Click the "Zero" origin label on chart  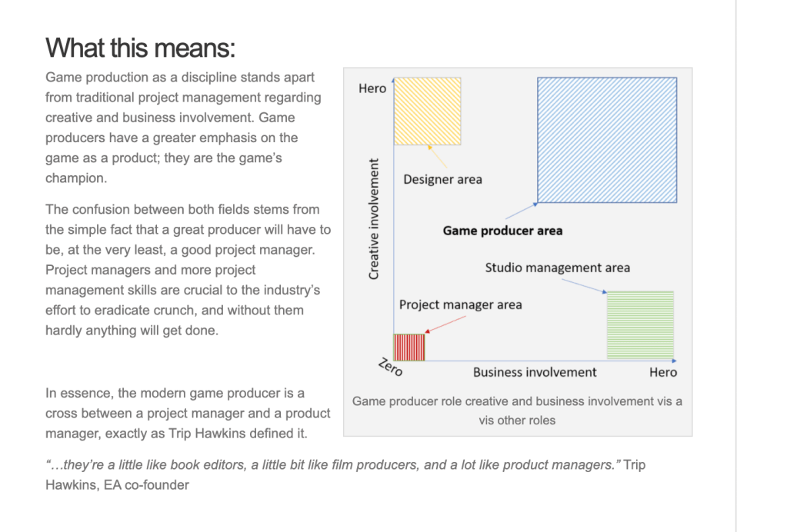[x=389, y=367]
